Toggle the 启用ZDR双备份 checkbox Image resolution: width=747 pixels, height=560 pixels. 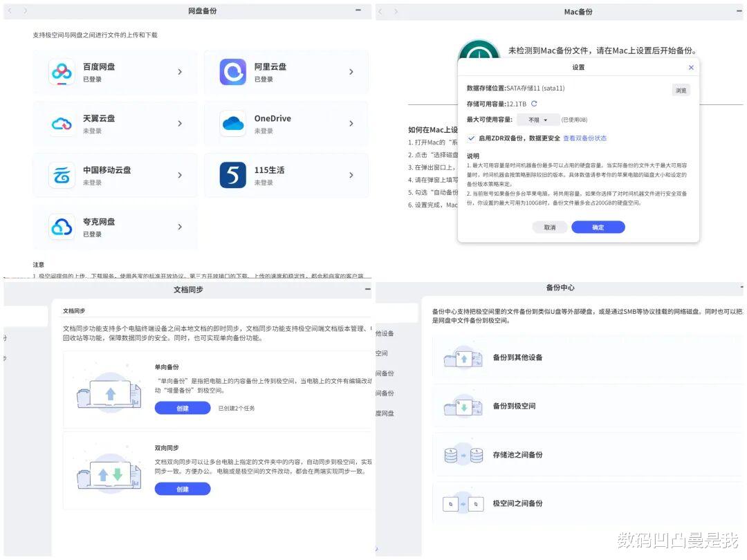pos(471,138)
